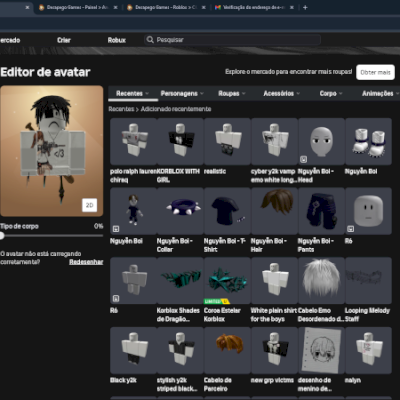
Task: Choose the cyber y2k vamp emo shirt
Action: click(x=274, y=141)
